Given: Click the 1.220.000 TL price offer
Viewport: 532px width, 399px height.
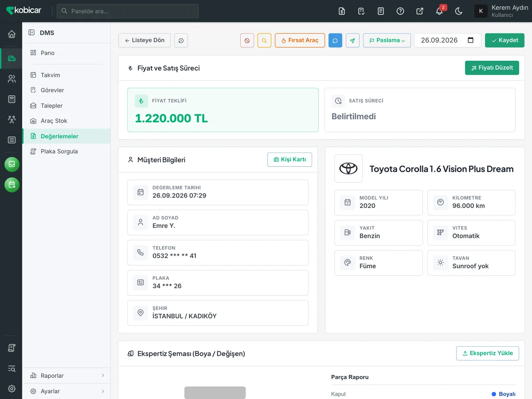Looking at the screenshot, I should [x=171, y=119].
